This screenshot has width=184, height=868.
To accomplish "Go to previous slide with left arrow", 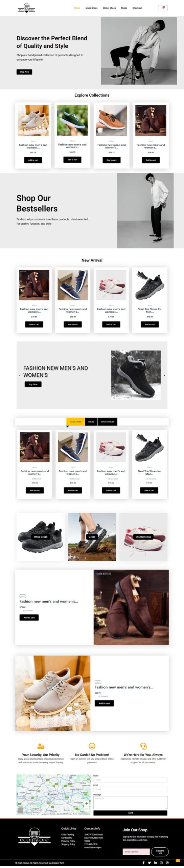I will tap(20, 375).
